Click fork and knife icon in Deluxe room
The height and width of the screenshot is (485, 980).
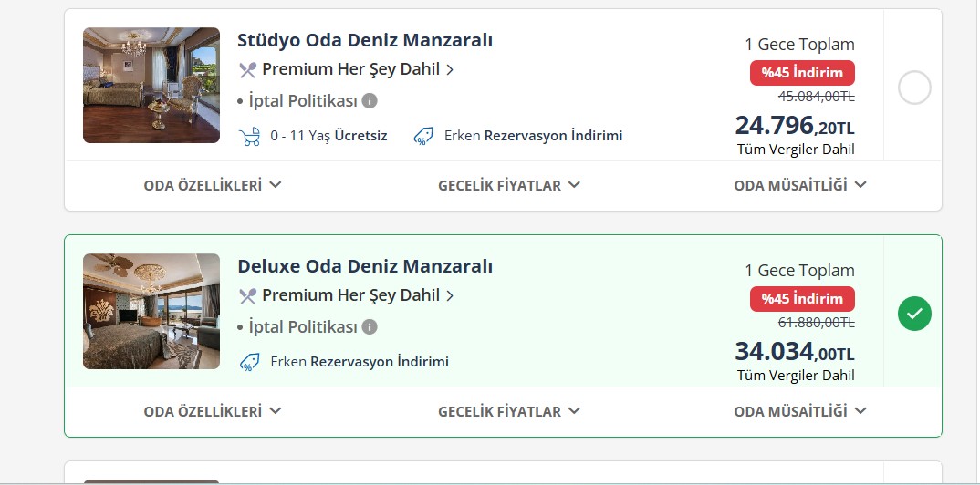click(x=247, y=295)
